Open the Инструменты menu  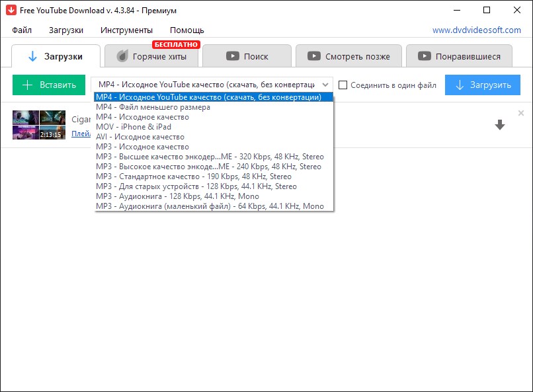click(126, 30)
